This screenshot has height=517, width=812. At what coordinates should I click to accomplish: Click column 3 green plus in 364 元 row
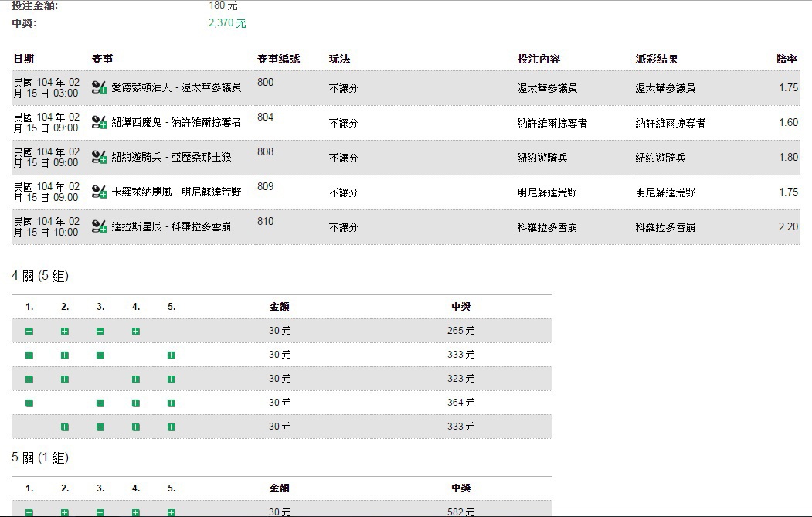pos(100,403)
